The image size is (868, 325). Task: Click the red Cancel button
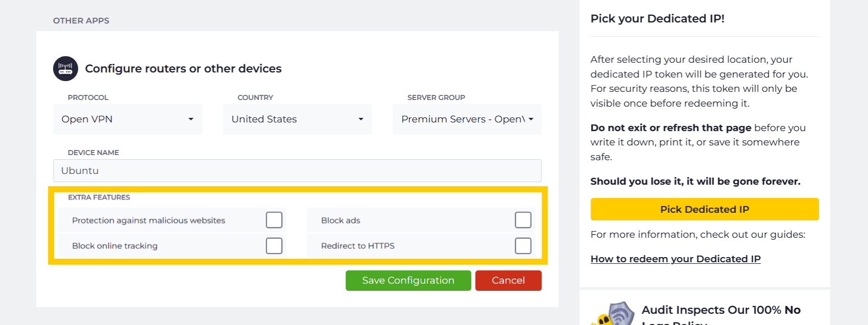click(x=508, y=281)
